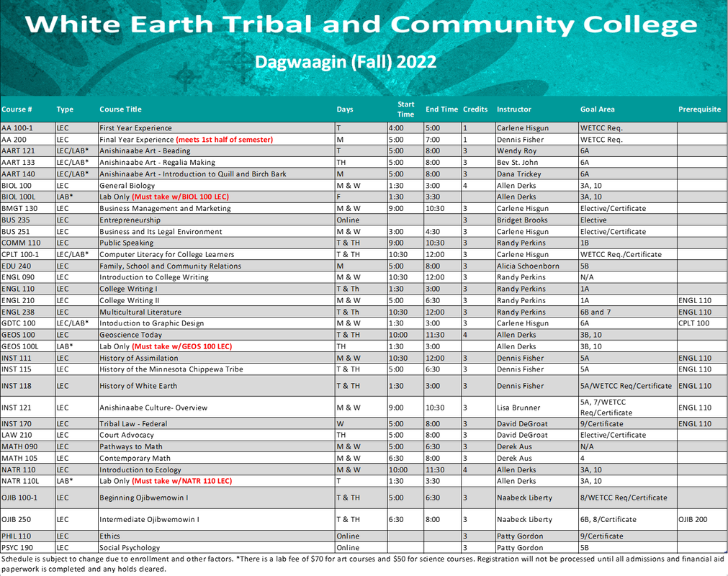This screenshot has width=728, height=576.
Task: Click the 'Geoscience Today' course title
Action: pos(130,335)
